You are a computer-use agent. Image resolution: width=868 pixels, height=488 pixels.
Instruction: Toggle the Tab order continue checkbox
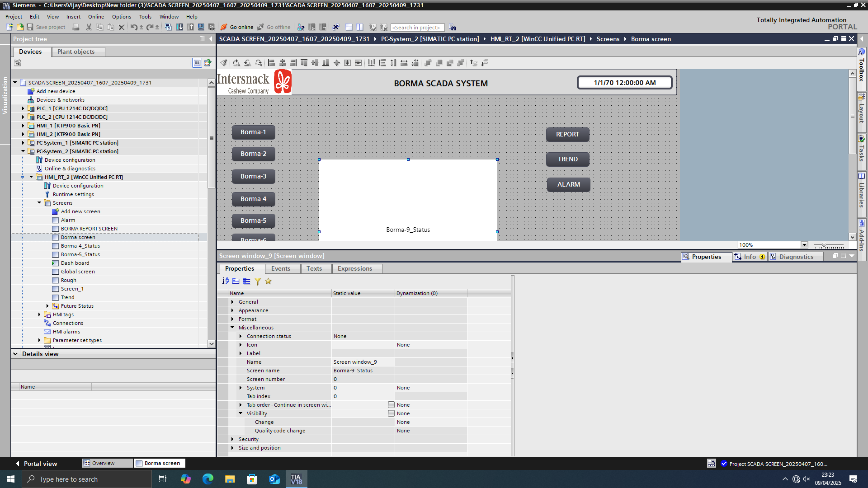(391, 405)
